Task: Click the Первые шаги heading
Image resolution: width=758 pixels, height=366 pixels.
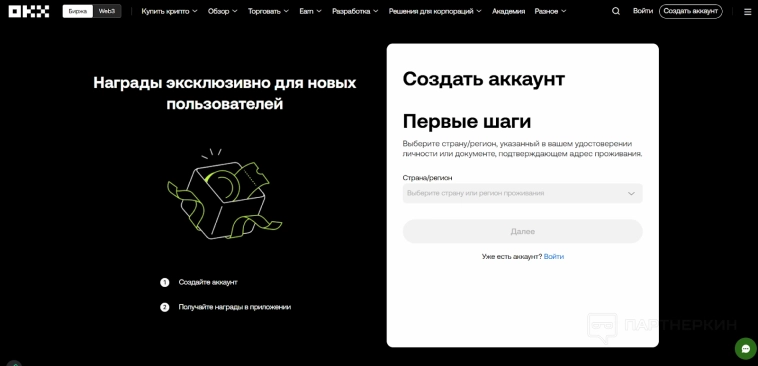Action: point(466,121)
